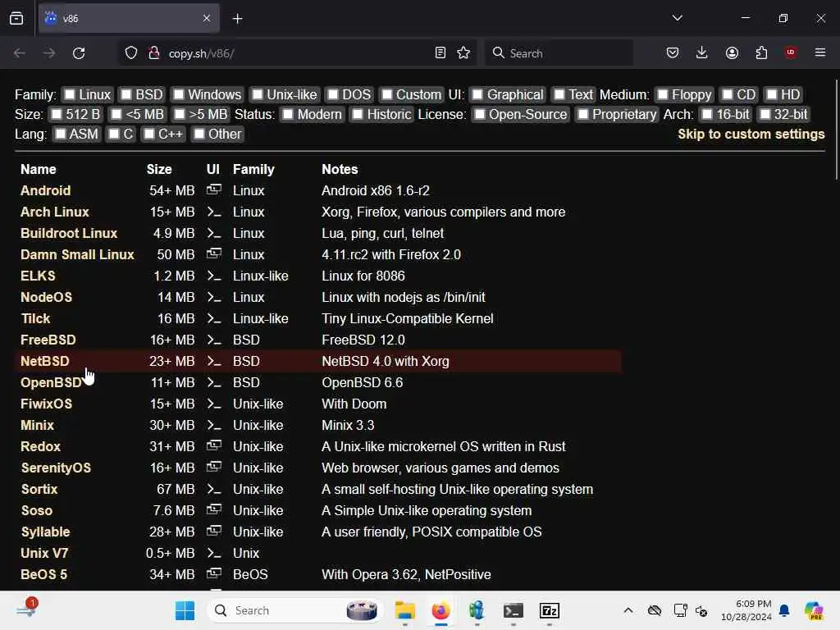840x630 pixels.
Task: Open the Unix V7 entry
Action: [x=44, y=553]
